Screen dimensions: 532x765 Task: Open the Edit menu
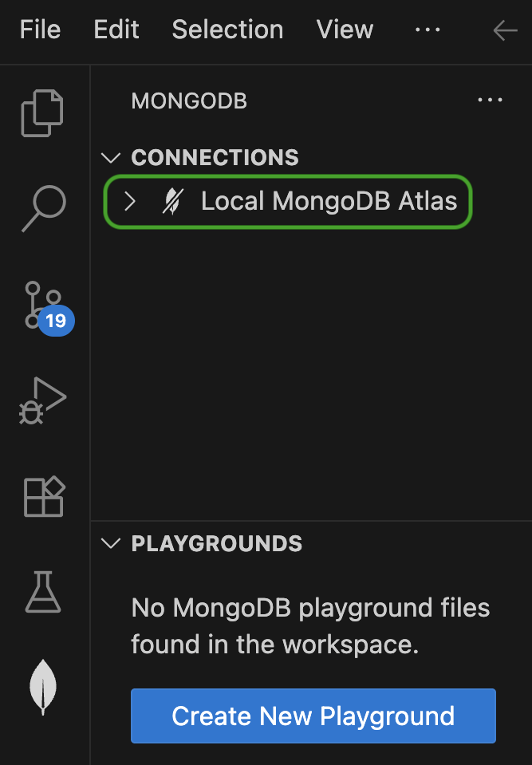tap(116, 30)
